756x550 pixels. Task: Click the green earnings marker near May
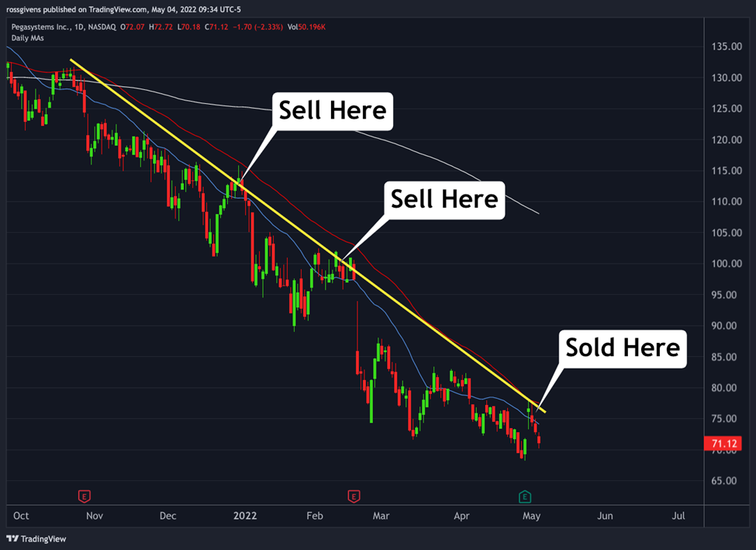click(525, 496)
